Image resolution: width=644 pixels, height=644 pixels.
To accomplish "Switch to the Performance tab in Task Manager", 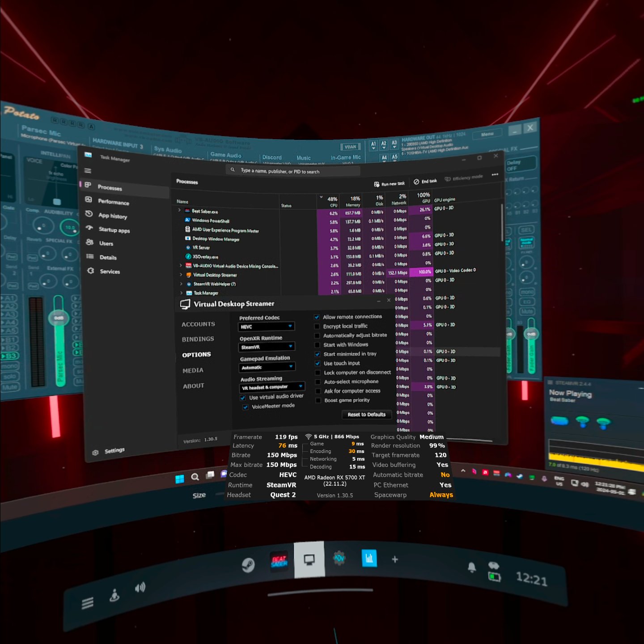I will 113,202.
